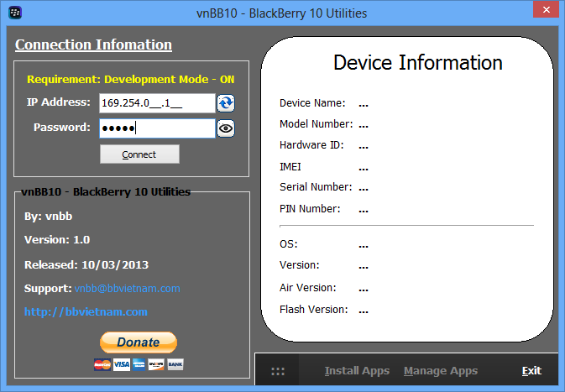The height and width of the screenshot is (392, 565).
Task: Click the Flash Version label
Action: 313,310
